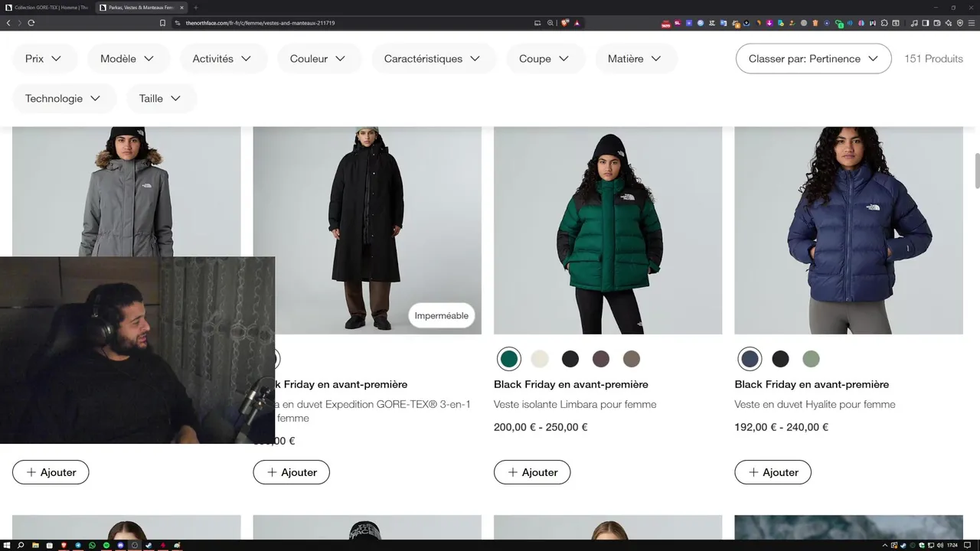Viewport: 980px width, 551px height.
Task: Click the bookmark icon in the address bar
Action: pos(162,23)
